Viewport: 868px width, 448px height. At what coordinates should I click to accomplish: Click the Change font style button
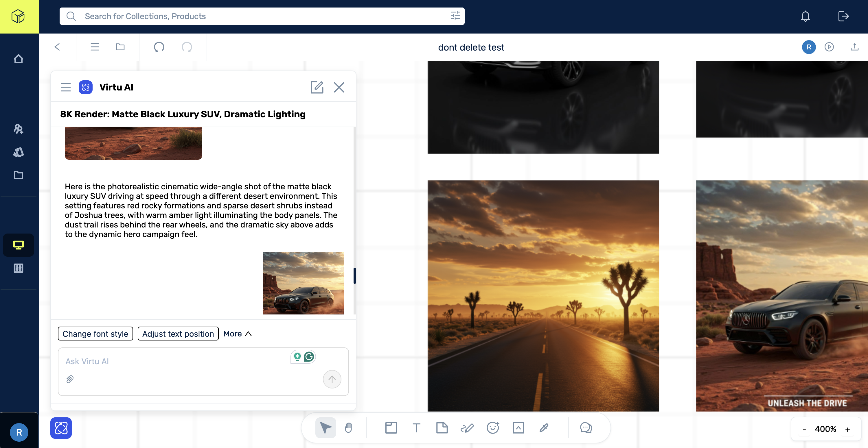click(95, 334)
